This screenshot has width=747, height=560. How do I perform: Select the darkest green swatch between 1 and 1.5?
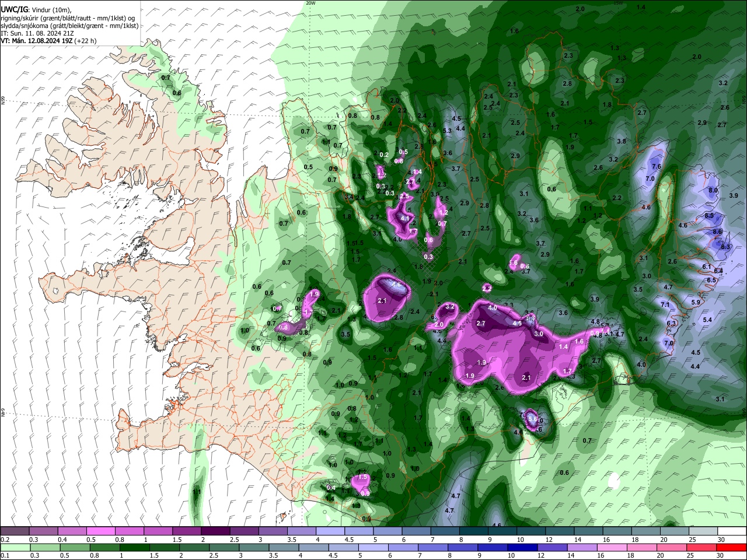click(x=134, y=547)
